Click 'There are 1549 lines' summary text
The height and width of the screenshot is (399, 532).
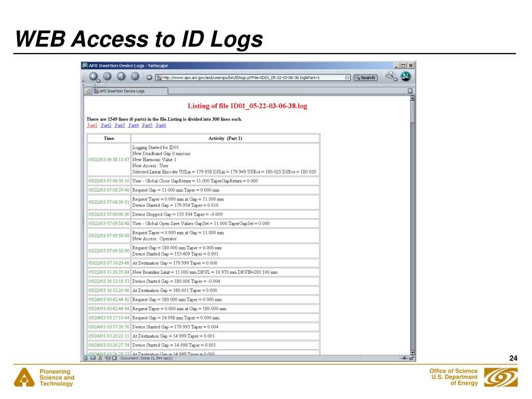click(164, 119)
